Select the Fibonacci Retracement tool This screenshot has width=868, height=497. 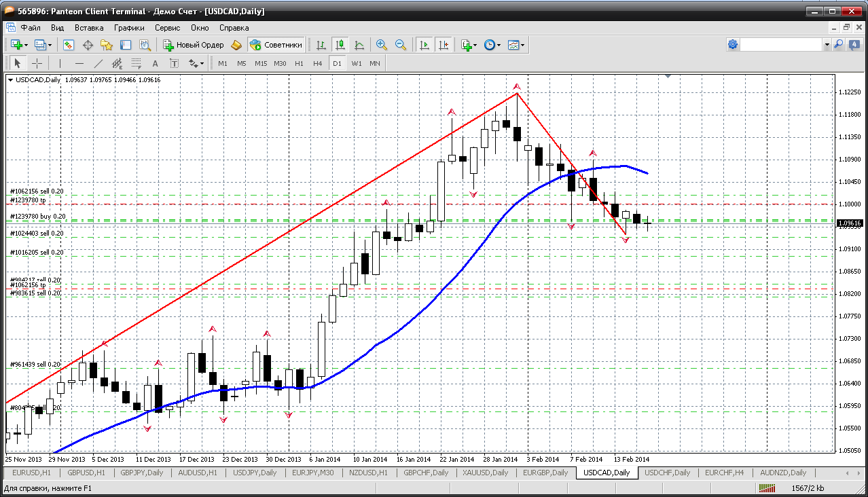click(x=137, y=63)
